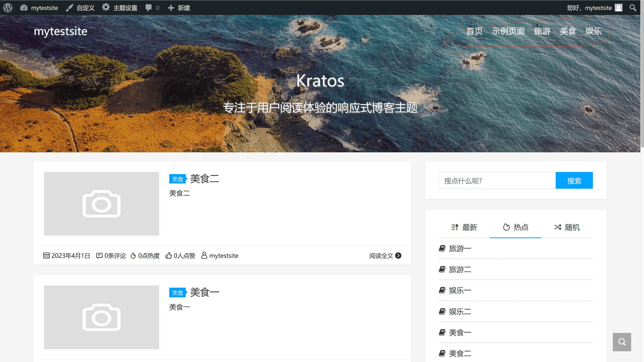Click the WordPress logo in admin bar
This screenshot has width=644, height=362.
[x=8, y=8]
